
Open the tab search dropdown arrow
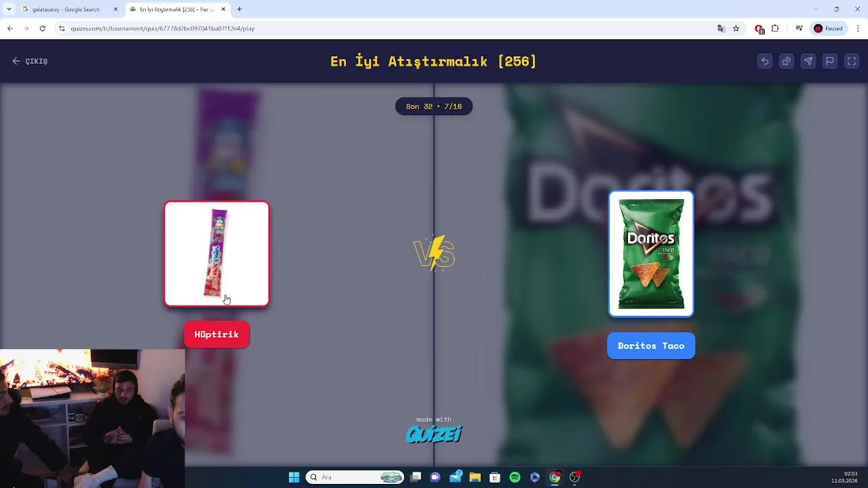pyautogui.click(x=9, y=9)
